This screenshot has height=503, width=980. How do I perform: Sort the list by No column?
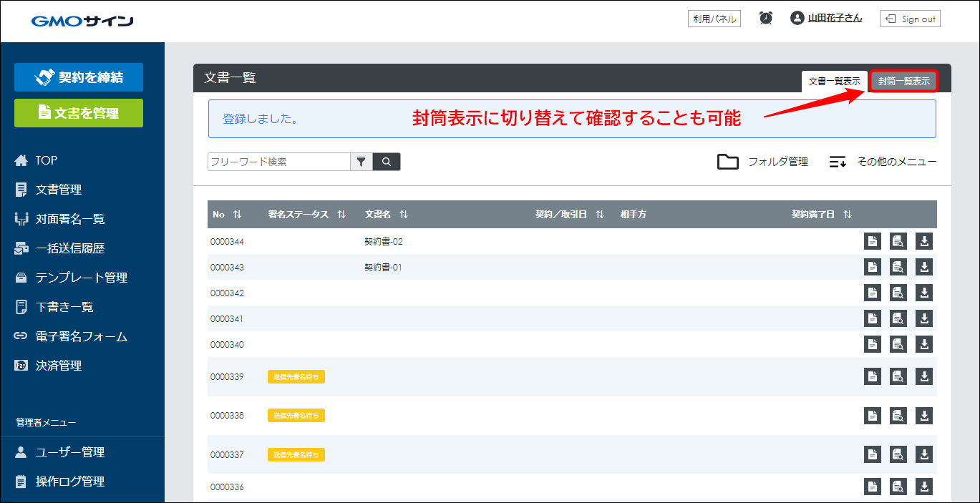pos(237,215)
